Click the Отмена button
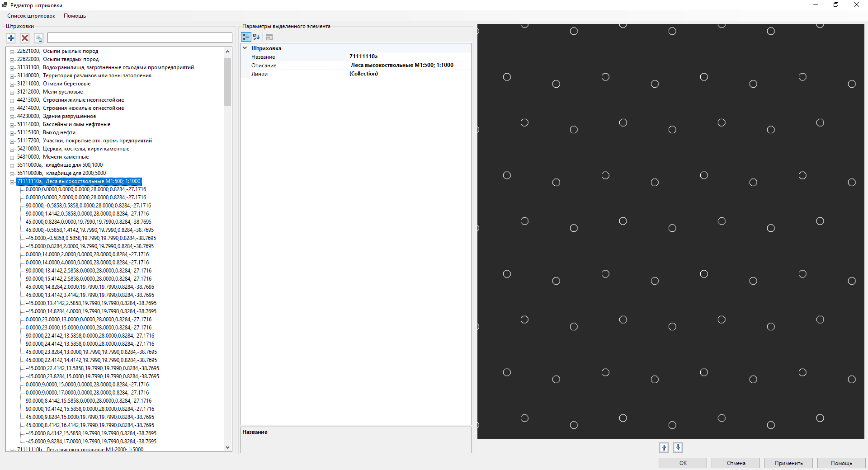Screen dimensions: 868x470 (x=736, y=463)
